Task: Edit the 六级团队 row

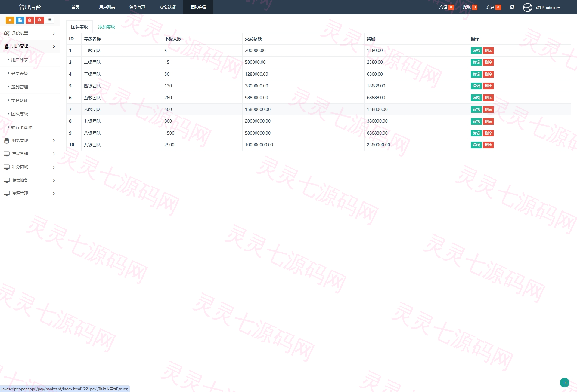Action: point(476,109)
